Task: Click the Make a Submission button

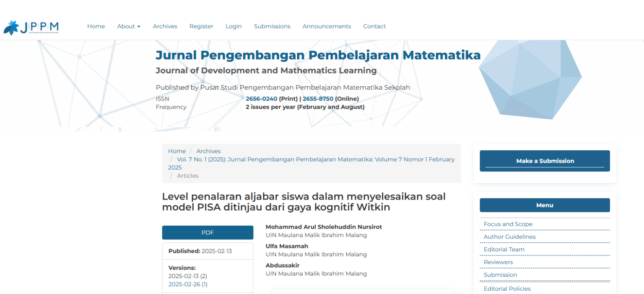Action: (x=545, y=161)
